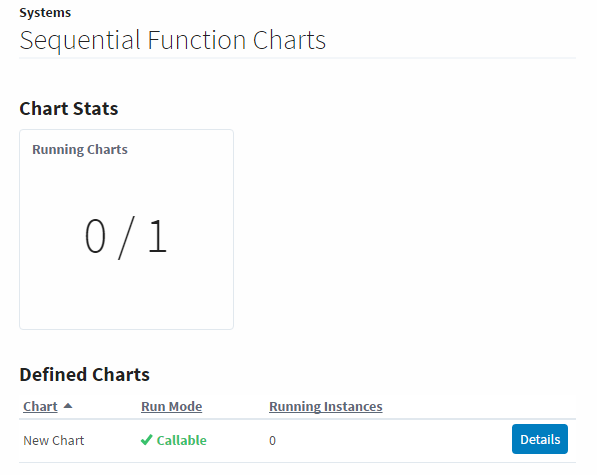The image size is (597, 475).
Task: Click the Callable run mode text
Action: (x=182, y=440)
